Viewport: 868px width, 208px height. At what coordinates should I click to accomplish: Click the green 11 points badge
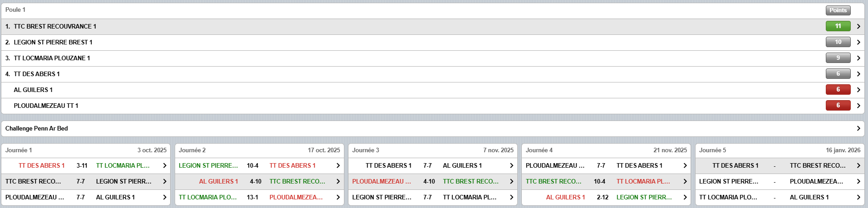click(838, 26)
